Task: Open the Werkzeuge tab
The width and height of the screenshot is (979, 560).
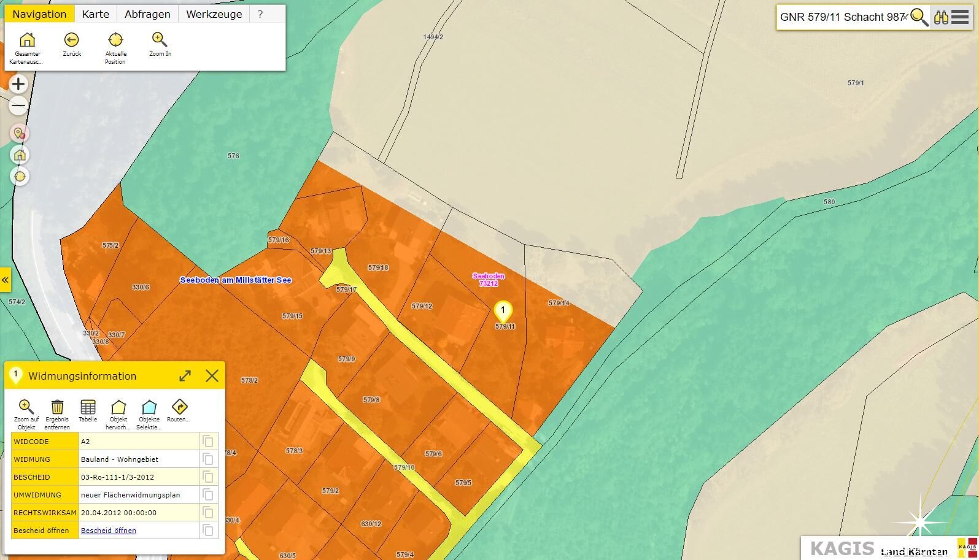Action: coord(214,14)
